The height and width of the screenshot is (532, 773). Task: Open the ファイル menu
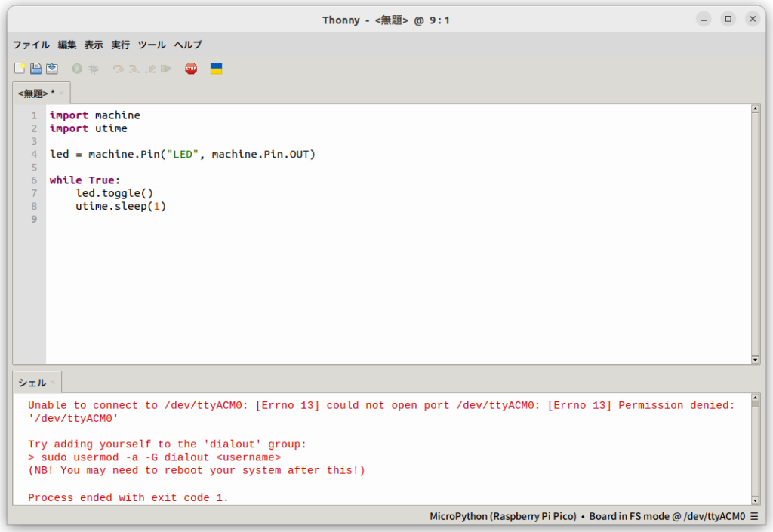click(x=31, y=45)
